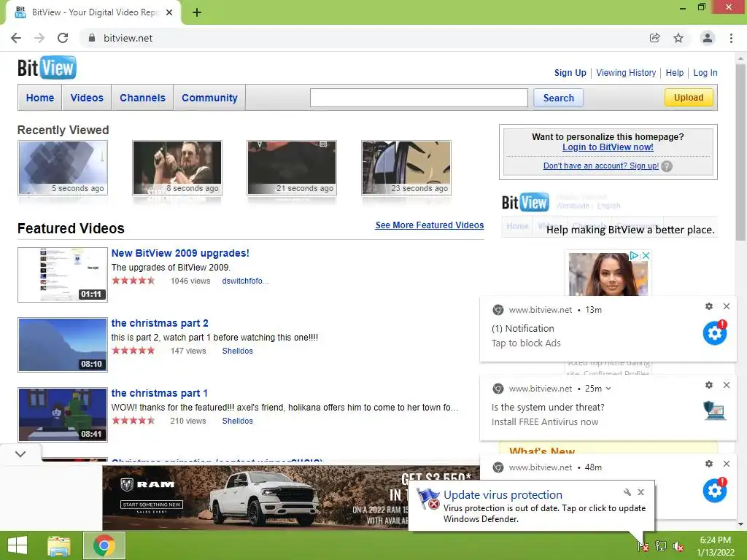Close the Update virus protection balloon
The width and height of the screenshot is (747, 560).
(x=640, y=492)
